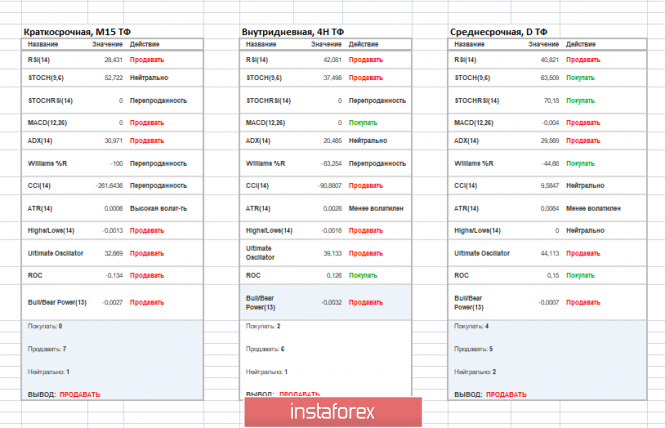Click ADX(14) value 29,589
Image resolution: width=665 pixels, height=428 pixels.
(550, 140)
